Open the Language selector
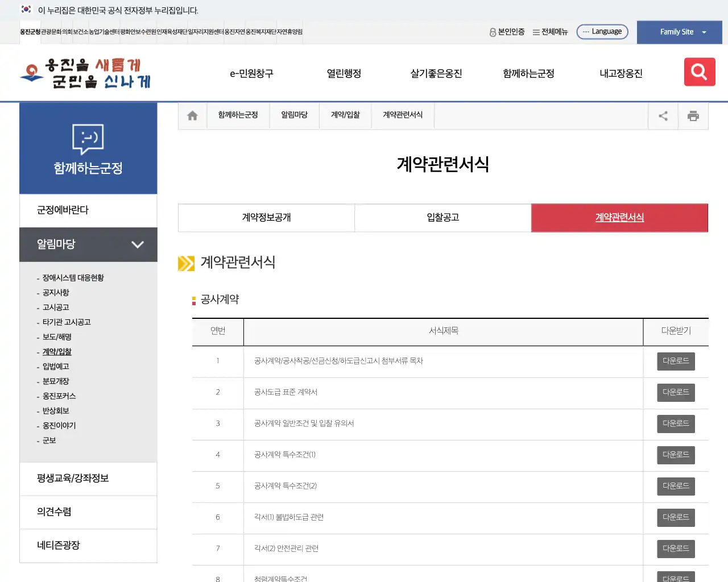728x582 pixels. pyautogui.click(x=602, y=31)
